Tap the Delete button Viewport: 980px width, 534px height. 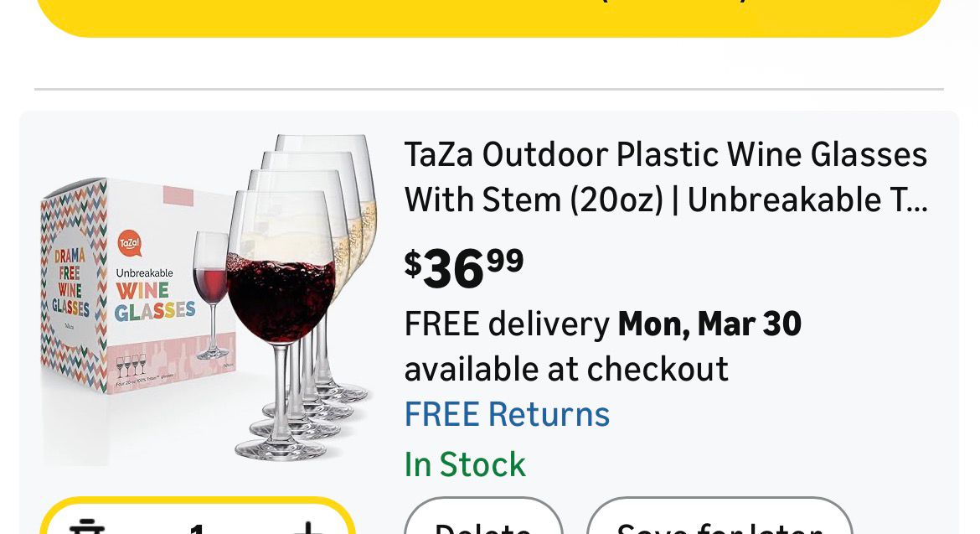(482, 526)
